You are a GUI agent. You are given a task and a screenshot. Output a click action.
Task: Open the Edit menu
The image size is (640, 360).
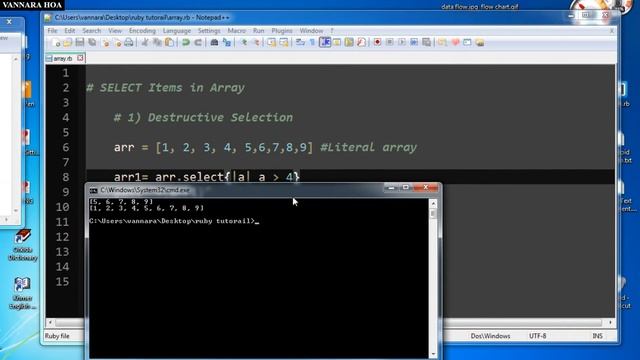tap(70, 31)
